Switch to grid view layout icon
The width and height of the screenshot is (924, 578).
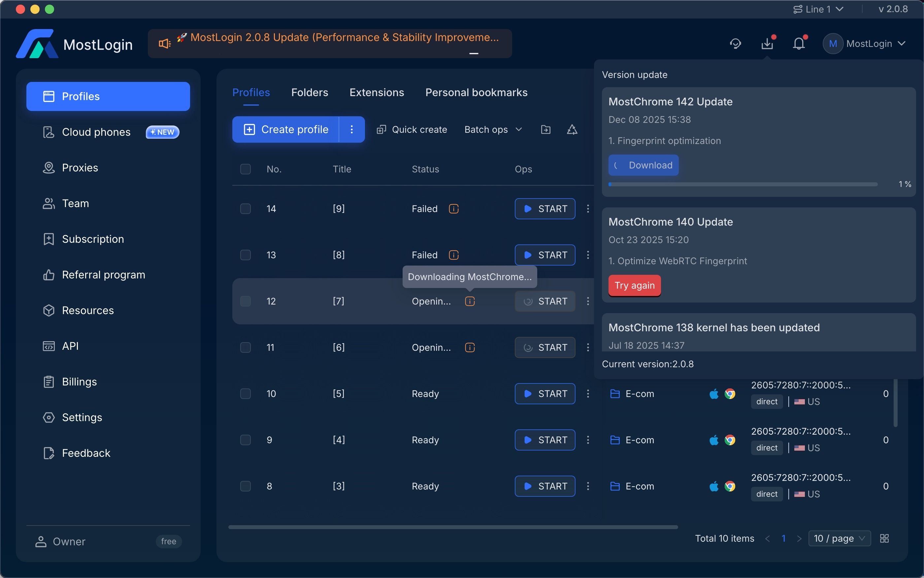coord(884,538)
